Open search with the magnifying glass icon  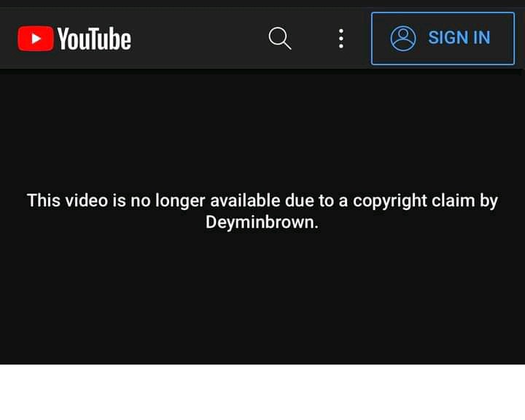(279, 39)
